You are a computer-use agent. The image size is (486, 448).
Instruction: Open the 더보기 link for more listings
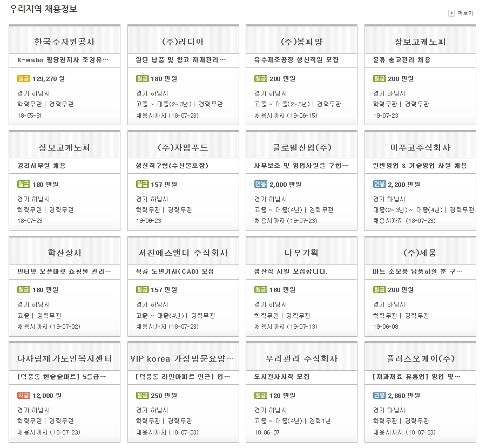(x=465, y=13)
